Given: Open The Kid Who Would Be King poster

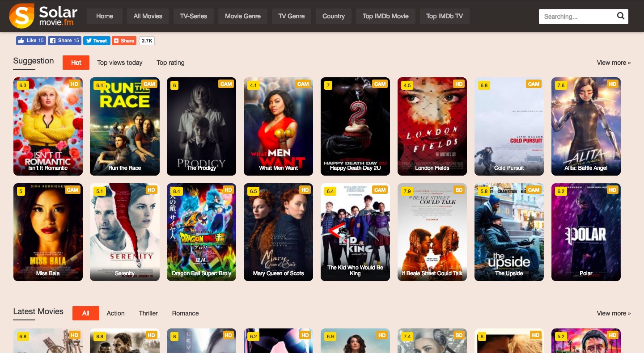Looking at the screenshot, I should tap(355, 232).
